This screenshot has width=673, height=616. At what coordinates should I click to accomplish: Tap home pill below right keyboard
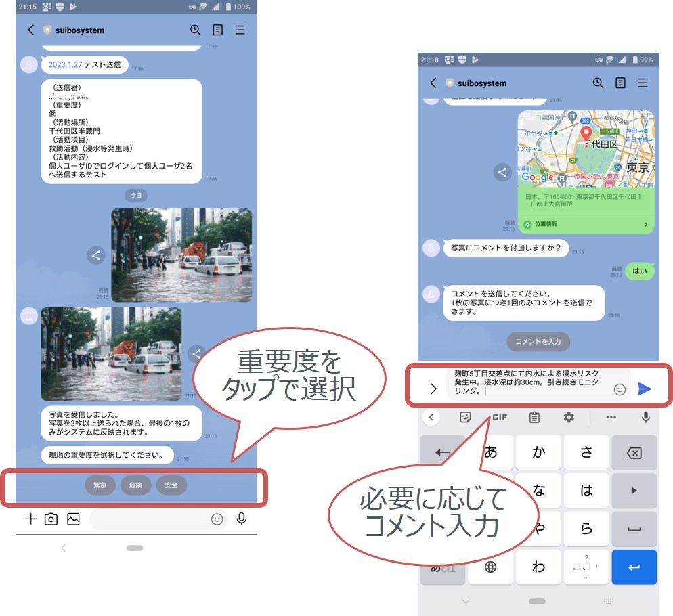[538, 601]
